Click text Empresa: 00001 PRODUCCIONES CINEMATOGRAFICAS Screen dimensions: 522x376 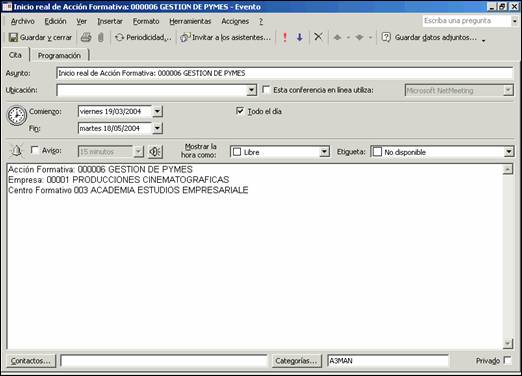point(119,180)
